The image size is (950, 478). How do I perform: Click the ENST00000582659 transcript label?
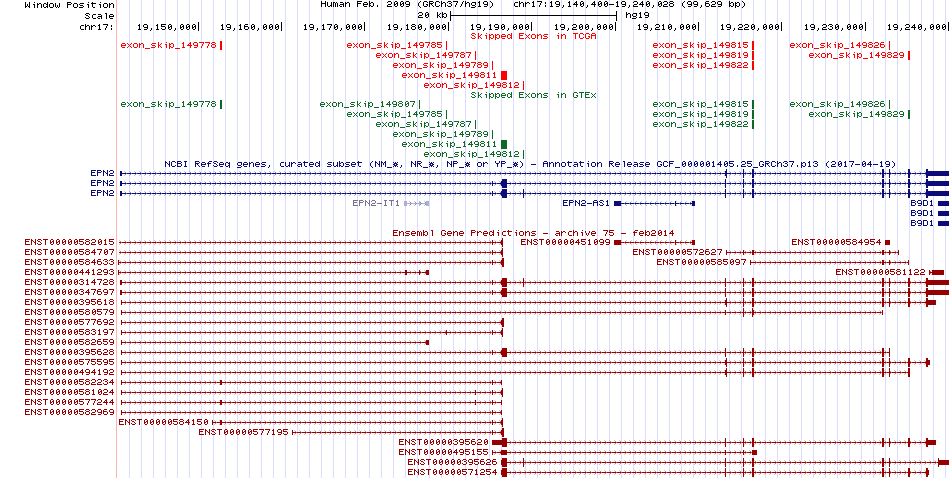tap(70, 342)
